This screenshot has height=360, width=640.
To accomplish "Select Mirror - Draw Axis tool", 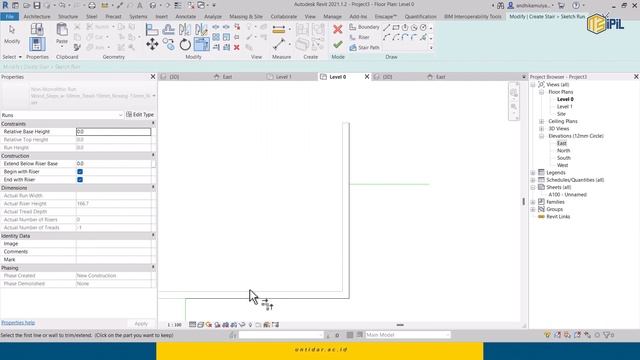I will (x=201, y=29).
